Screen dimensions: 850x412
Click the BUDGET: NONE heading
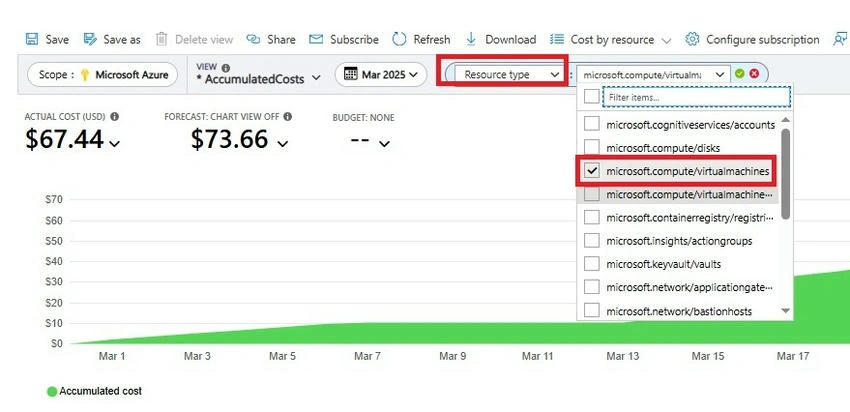click(363, 118)
